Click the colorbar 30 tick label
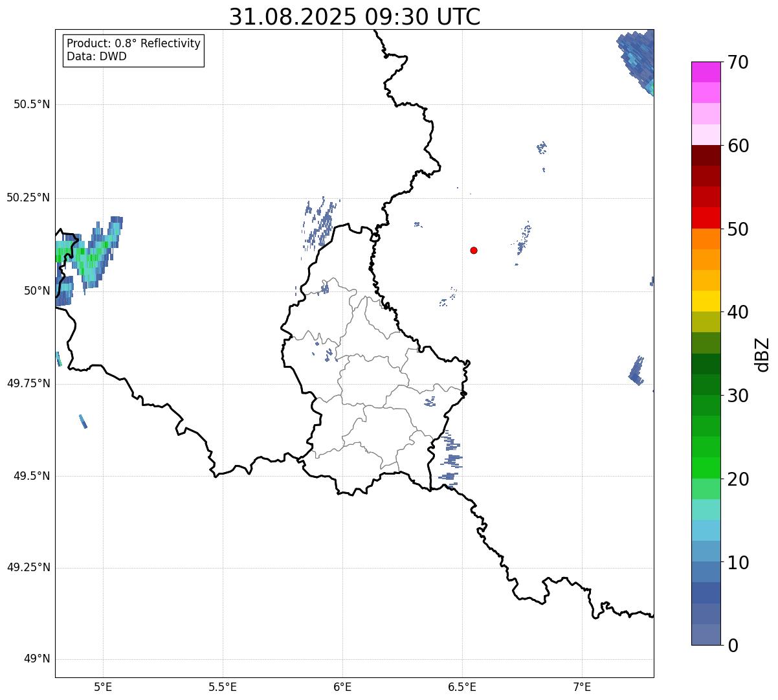 click(737, 396)
